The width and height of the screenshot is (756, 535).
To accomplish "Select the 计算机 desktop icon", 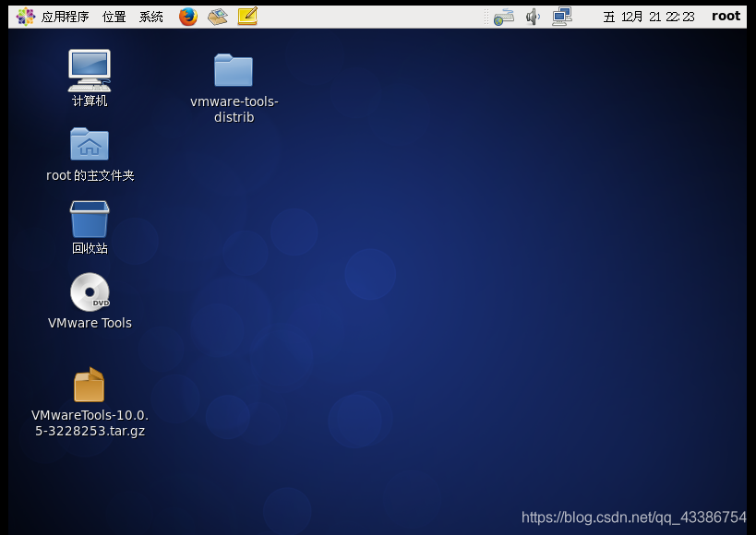I will (x=90, y=70).
